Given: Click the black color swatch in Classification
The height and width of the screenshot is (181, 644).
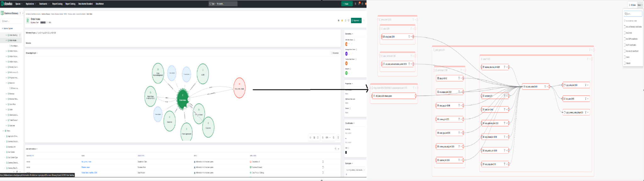Looking at the screenshot, I should [346, 152].
